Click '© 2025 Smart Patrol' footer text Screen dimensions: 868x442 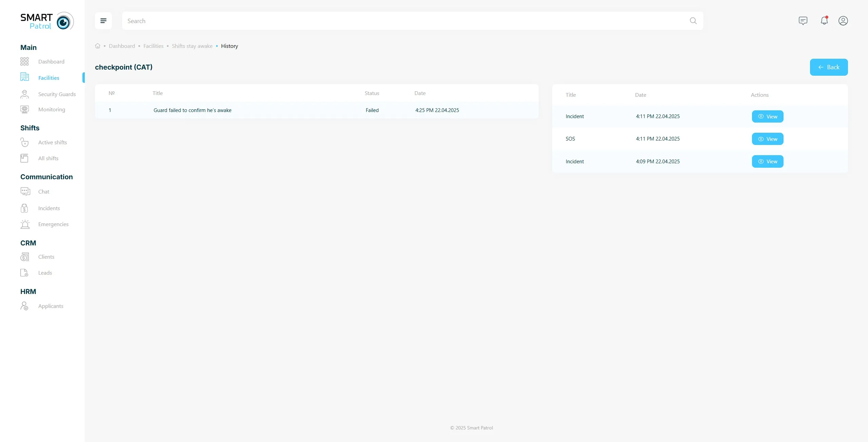coord(471,428)
